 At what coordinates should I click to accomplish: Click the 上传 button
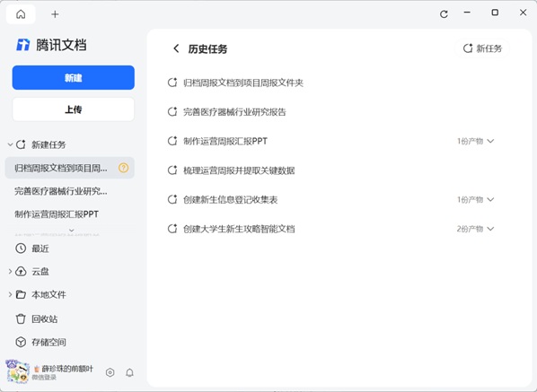(74, 109)
